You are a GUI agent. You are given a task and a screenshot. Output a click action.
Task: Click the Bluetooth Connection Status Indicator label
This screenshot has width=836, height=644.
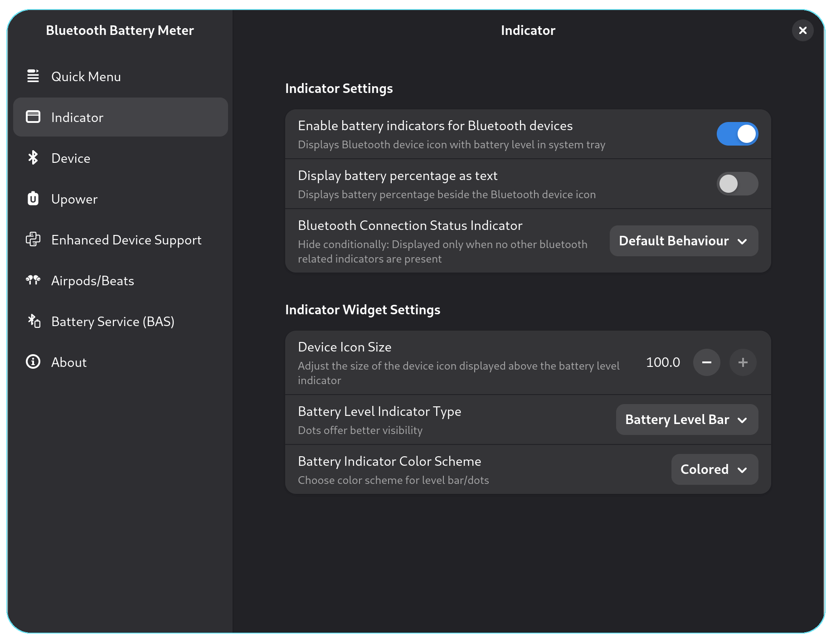[410, 225]
